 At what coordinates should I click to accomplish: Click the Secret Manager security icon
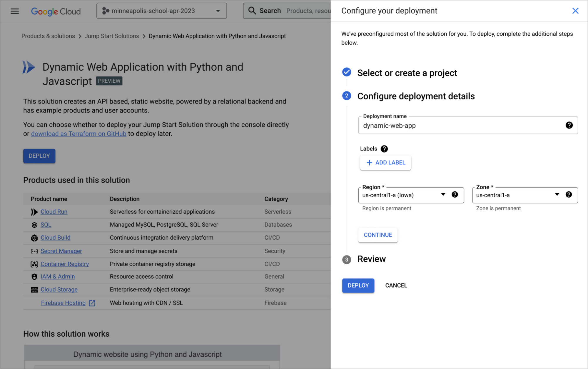(x=34, y=251)
